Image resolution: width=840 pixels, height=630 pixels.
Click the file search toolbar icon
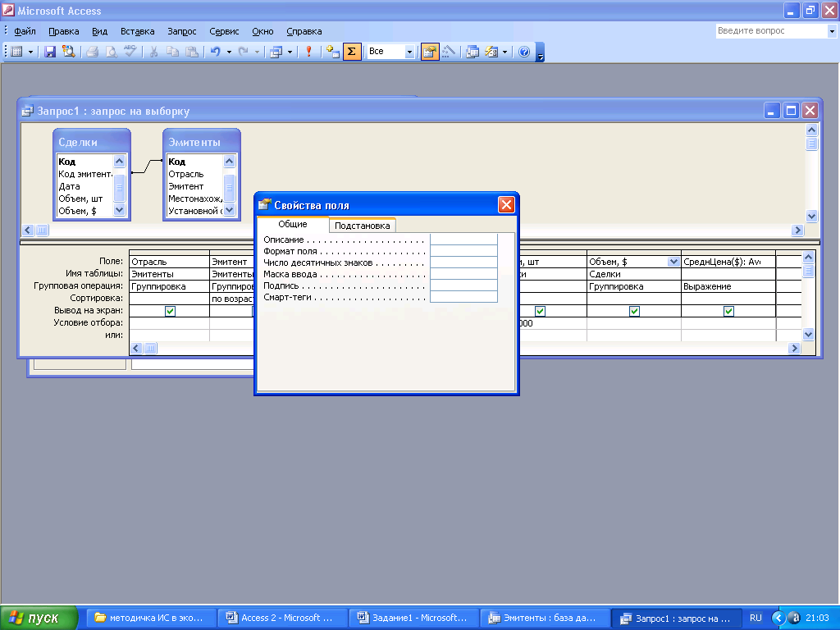tap(69, 52)
